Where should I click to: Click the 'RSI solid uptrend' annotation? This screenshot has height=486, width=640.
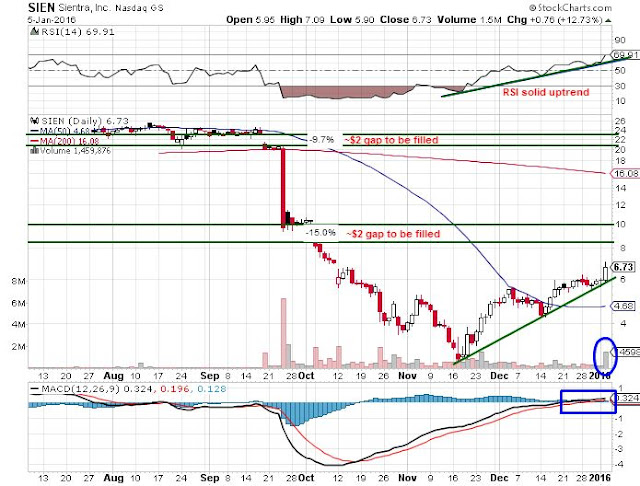coord(546,92)
